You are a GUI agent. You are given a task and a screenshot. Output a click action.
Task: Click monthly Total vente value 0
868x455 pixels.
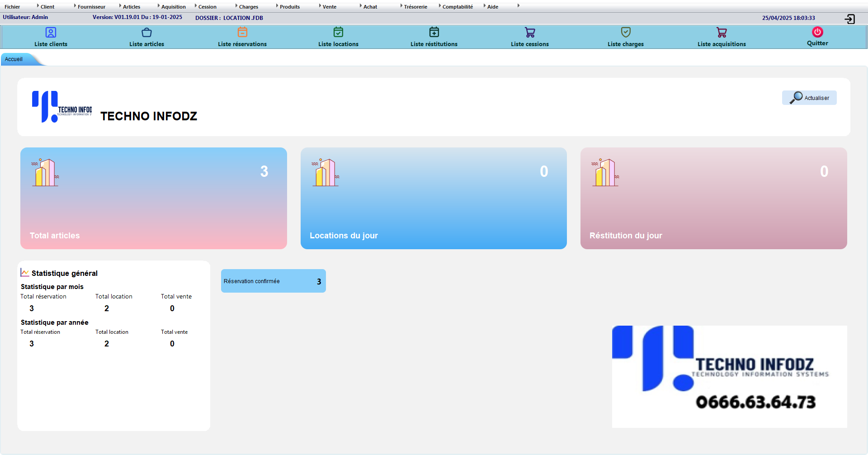coord(172,308)
